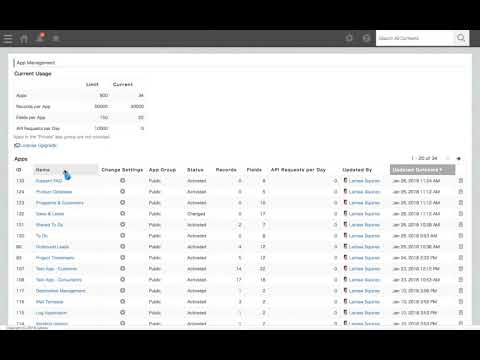This screenshot has width=480, height=360.
Task: Open Updated By user link for app 133
Action: (x=364, y=181)
